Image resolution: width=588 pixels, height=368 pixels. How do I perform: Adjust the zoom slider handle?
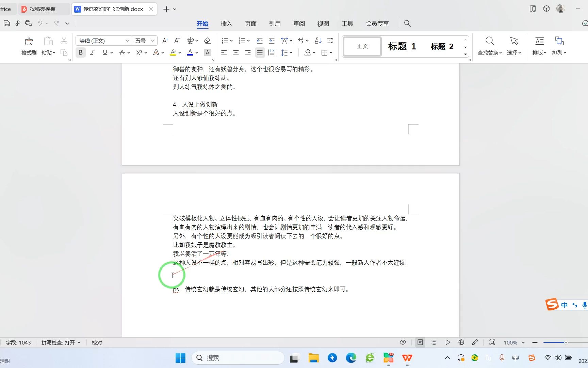(566, 342)
